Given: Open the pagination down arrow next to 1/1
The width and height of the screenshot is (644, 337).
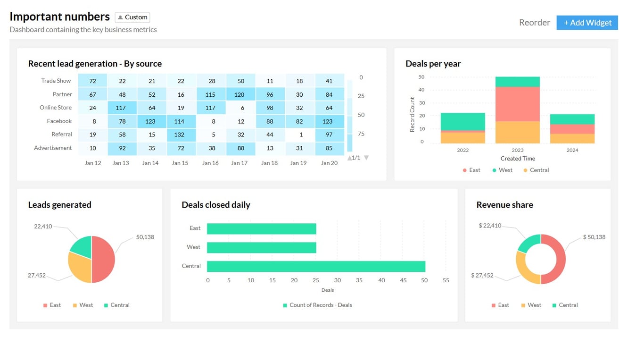Looking at the screenshot, I should click(366, 158).
